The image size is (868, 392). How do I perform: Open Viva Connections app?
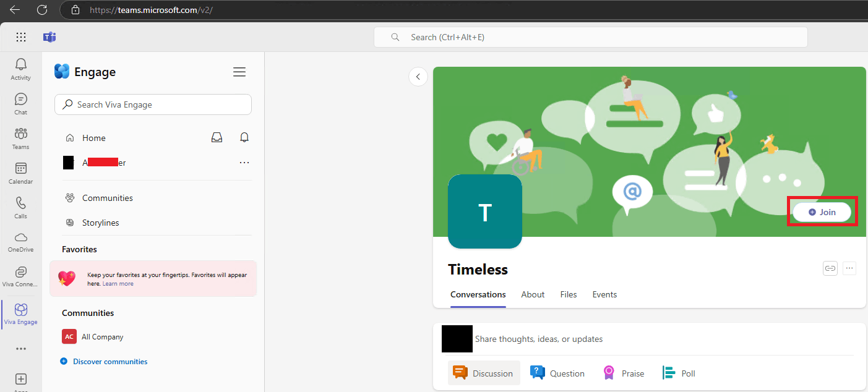(x=20, y=276)
